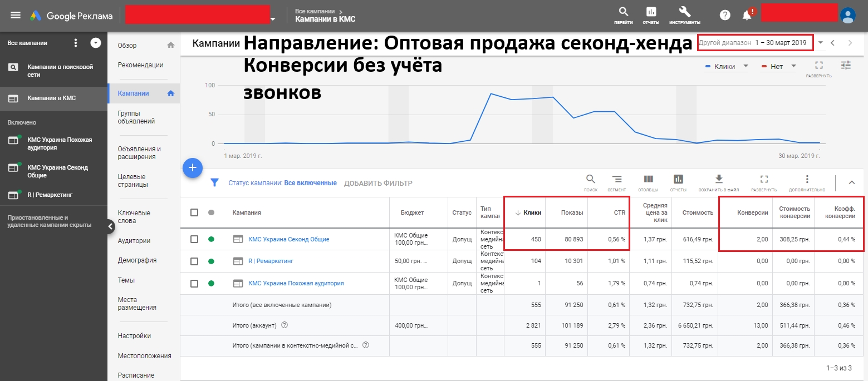Open Места размещения section
This screenshot has width=868, height=381.
click(137, 304)
